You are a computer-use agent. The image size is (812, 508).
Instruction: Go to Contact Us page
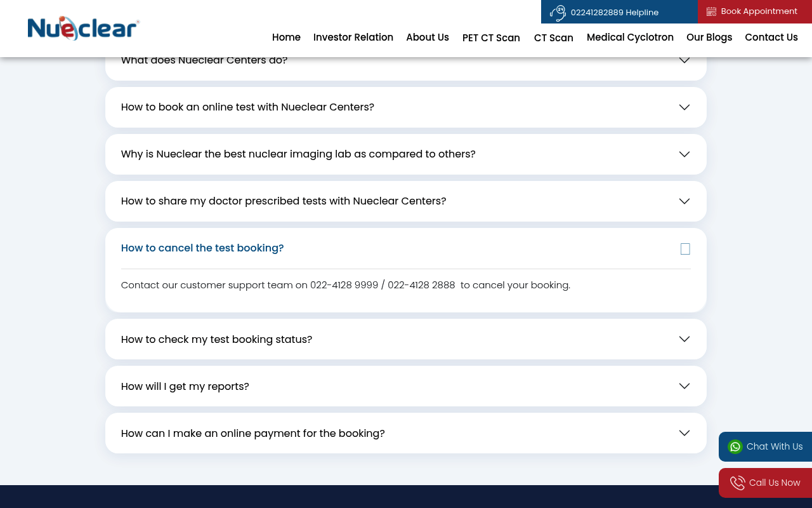click(771, 37)
